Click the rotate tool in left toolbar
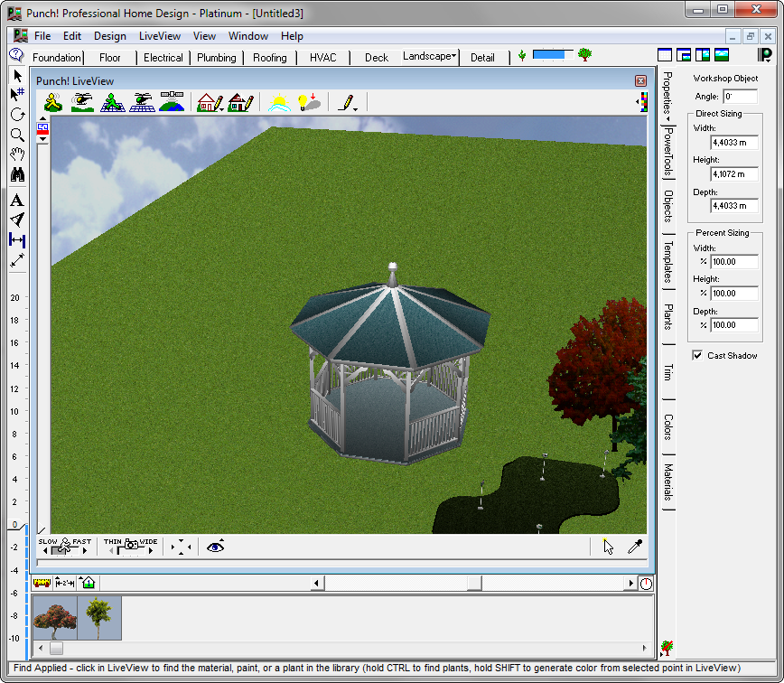 tap(17, 115)
